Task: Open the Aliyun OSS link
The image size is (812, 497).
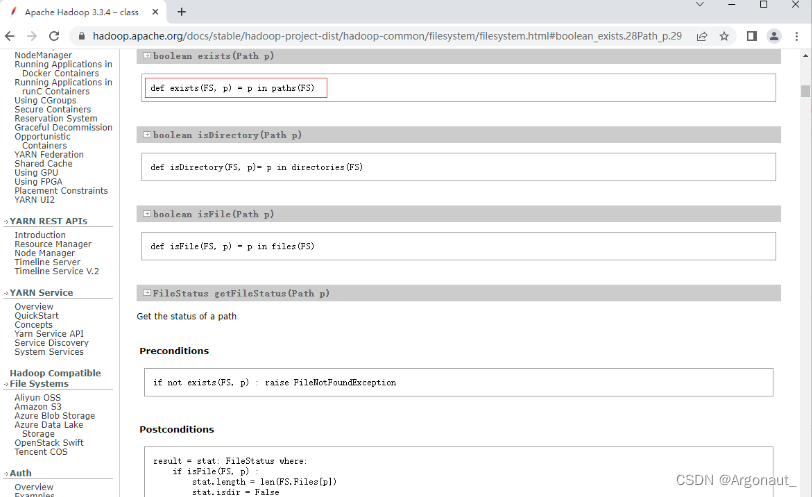Action: click(x=37, y=398)
